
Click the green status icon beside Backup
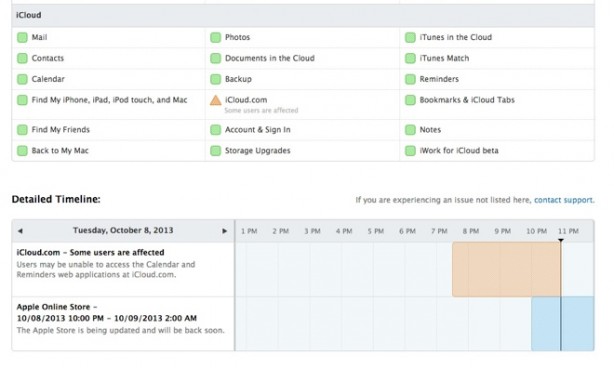(215, 79)
